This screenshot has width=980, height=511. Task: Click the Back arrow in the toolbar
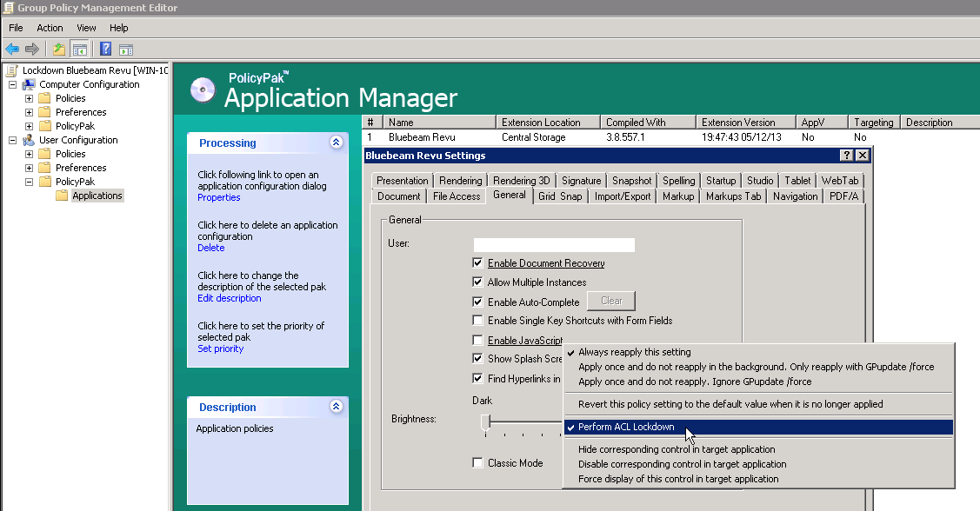pyautogui.click(x=12, y=49)
